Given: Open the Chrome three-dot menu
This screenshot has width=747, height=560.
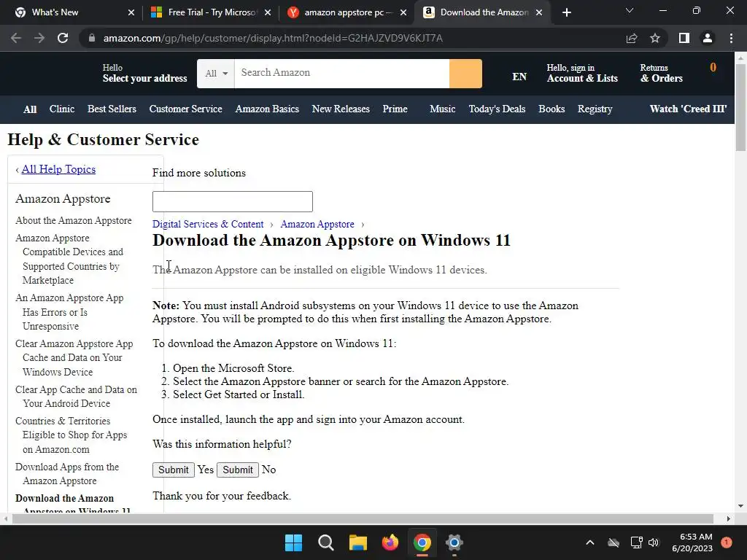Looking at the screenshot, I should (731, 38).
